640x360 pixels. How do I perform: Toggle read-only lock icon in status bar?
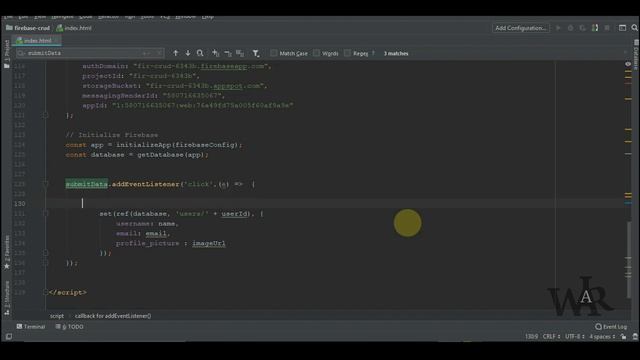623,337
